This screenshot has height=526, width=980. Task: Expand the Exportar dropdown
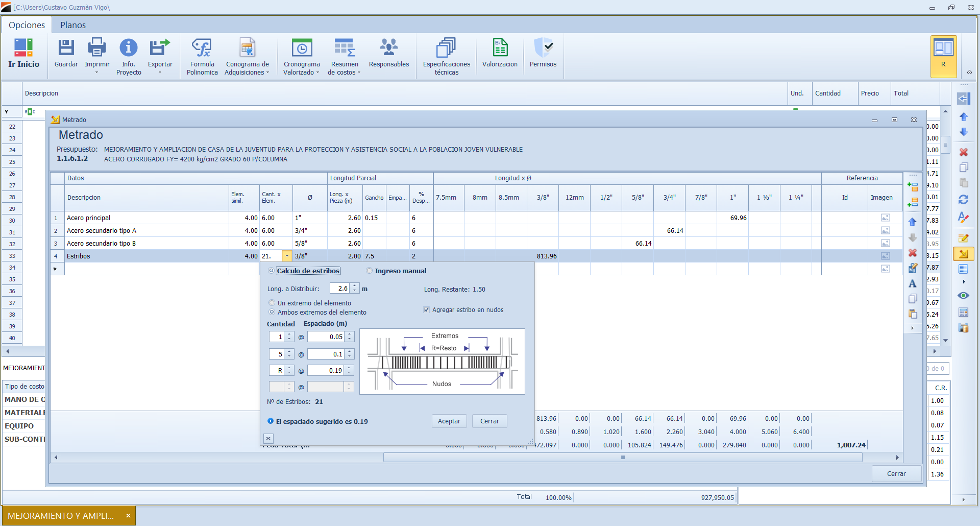pos(160,72)
